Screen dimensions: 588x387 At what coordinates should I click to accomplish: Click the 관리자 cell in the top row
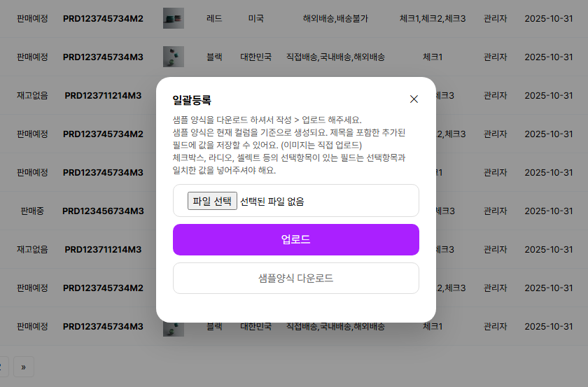[x=495, y=18]
